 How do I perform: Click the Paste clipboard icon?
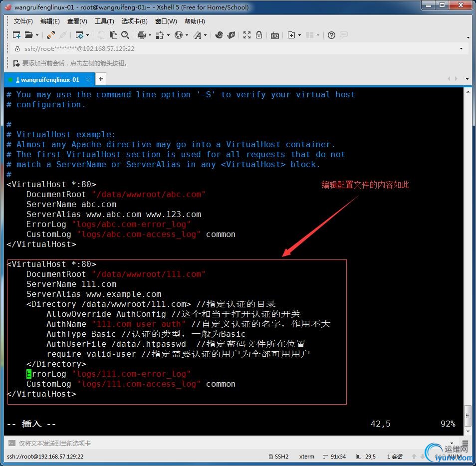pyautogui.click(x=114, y=35)
